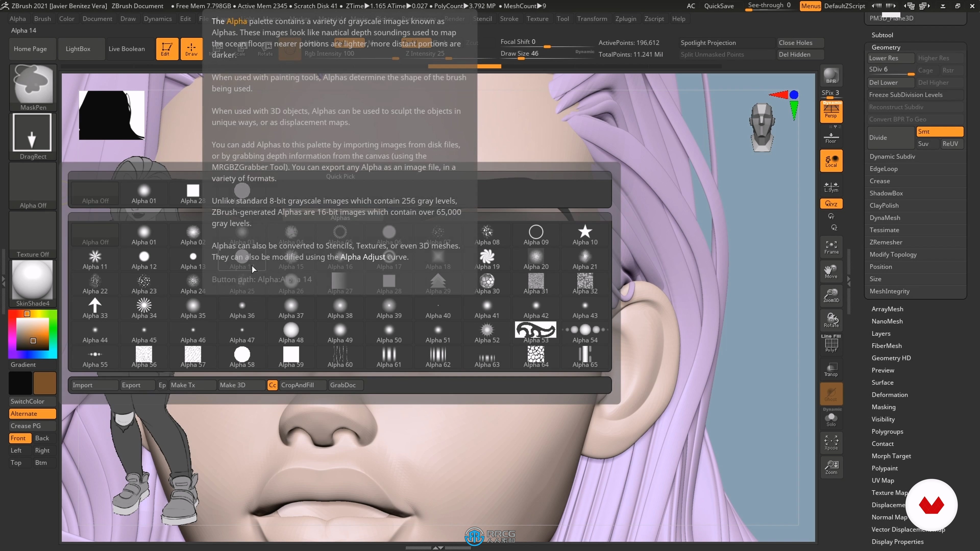
Task: Expand the DynaMesh section
Action: (885, 218)
